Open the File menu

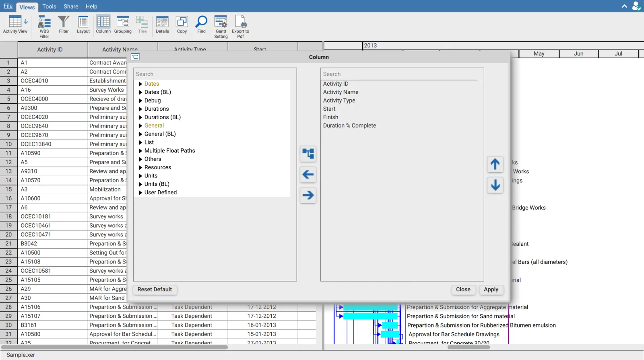coord(8,6)
